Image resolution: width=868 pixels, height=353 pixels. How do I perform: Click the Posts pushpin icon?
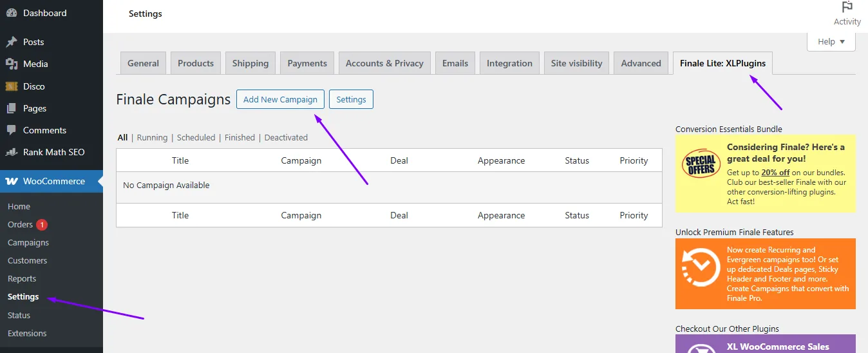click(12, 42)
